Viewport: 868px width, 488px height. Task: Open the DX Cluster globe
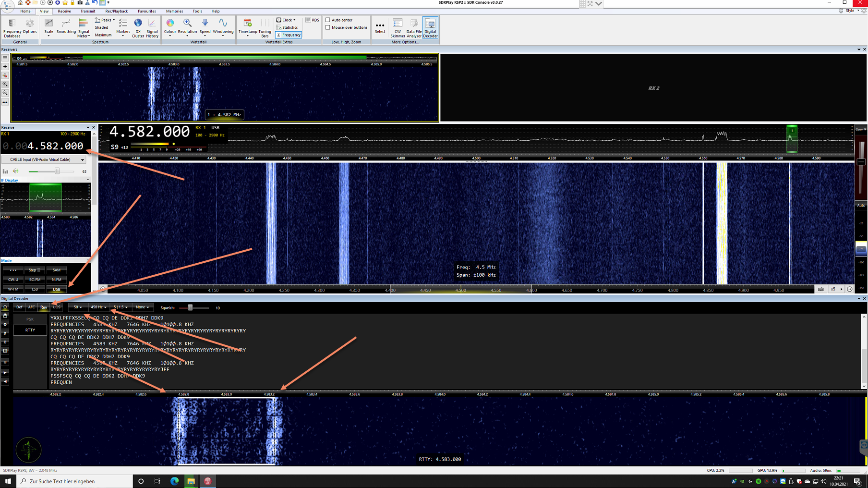click(138, 28)
